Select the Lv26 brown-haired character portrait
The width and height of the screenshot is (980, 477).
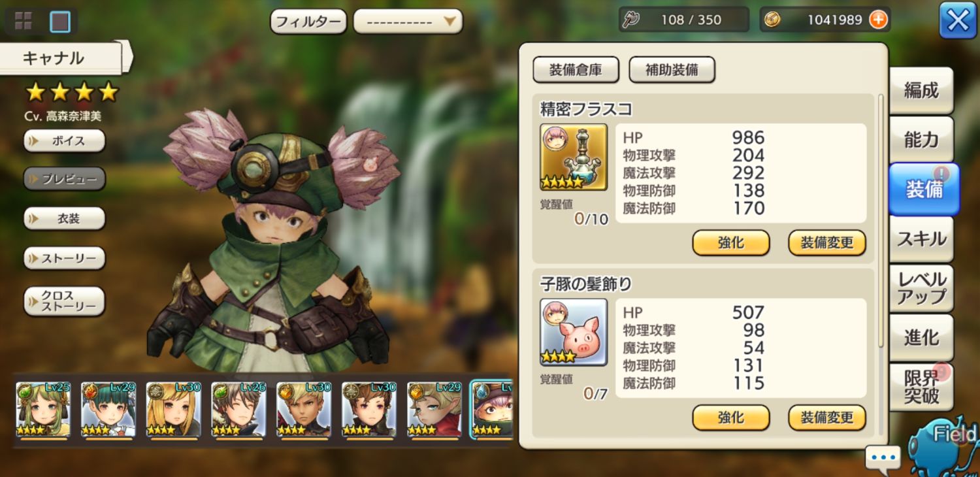pos(238,410)
